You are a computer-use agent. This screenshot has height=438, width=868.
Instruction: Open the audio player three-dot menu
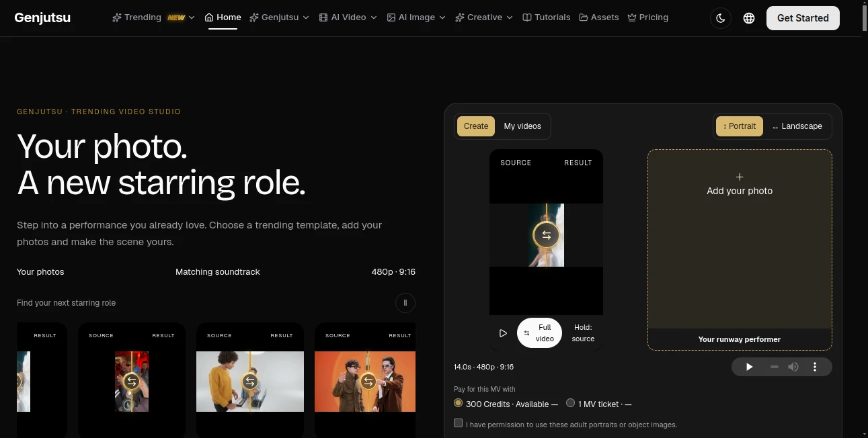point(815,367)
